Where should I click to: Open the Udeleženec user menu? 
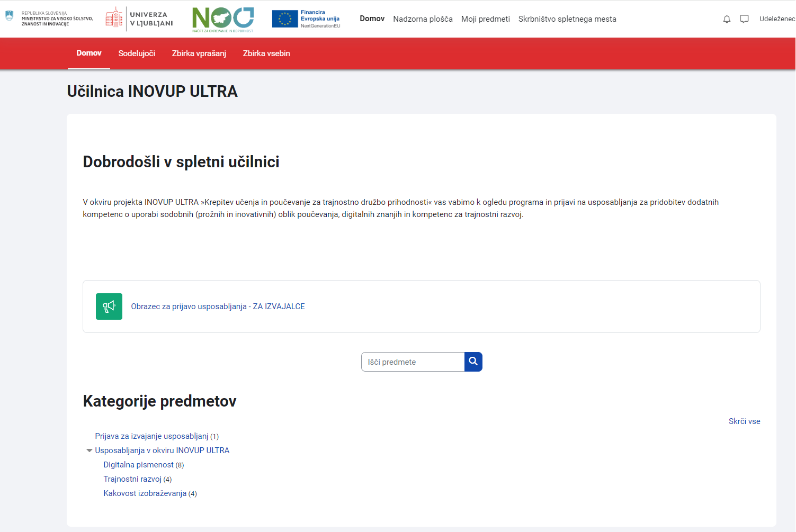(x=776, y=19)
